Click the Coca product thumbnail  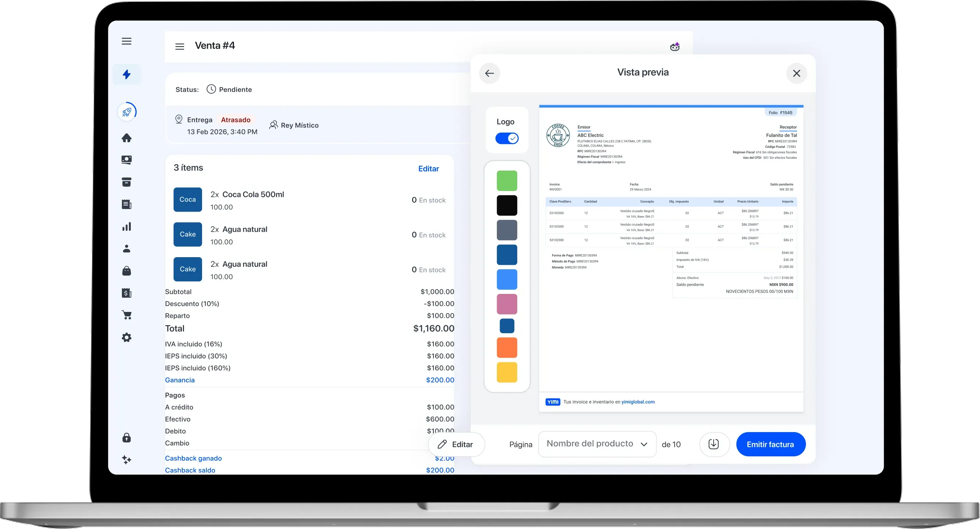[188, 199]
